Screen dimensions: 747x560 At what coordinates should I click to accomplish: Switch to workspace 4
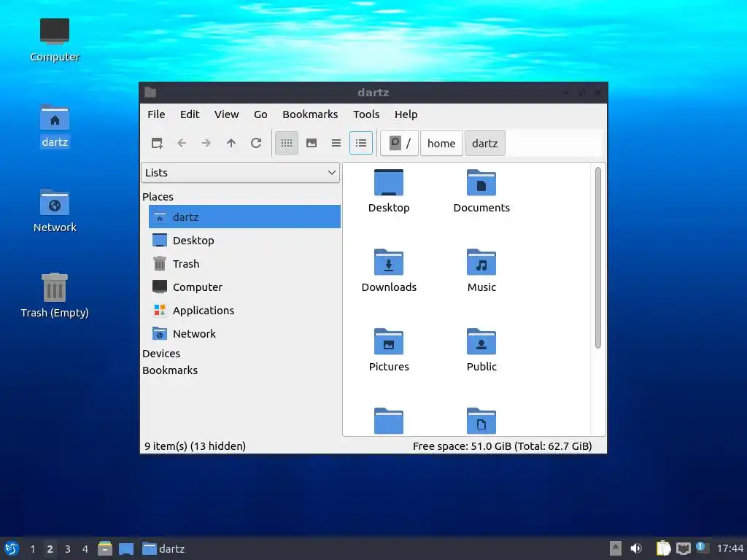pos(85,549)
